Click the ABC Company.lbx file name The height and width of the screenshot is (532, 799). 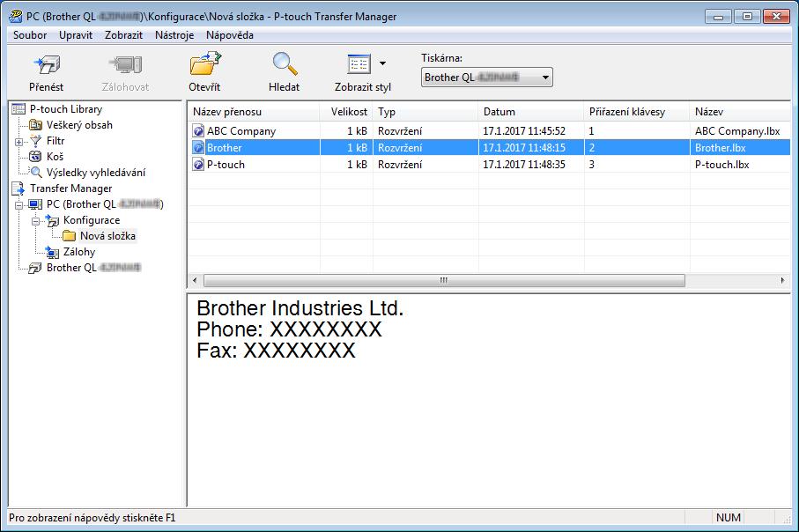pos(737,131)
